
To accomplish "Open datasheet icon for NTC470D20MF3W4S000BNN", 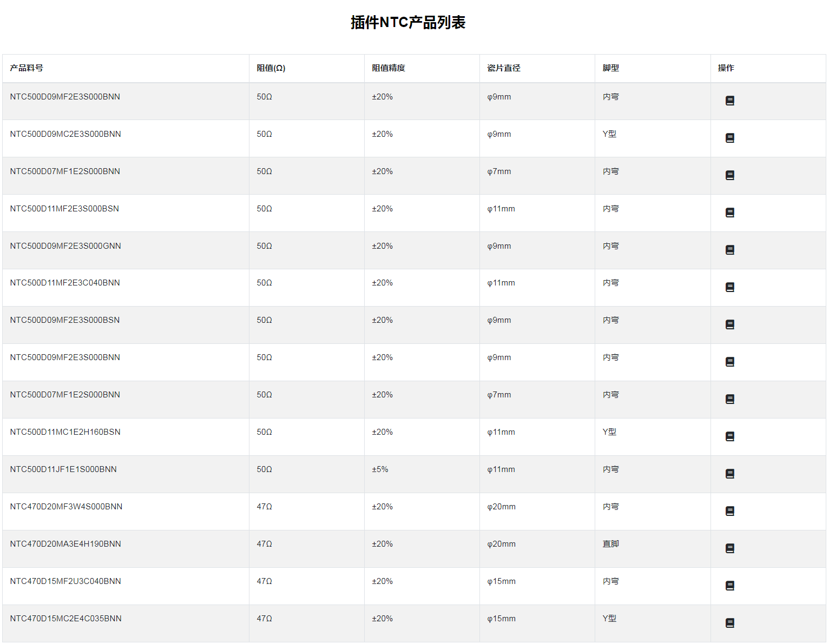I will tap(729, 511).
